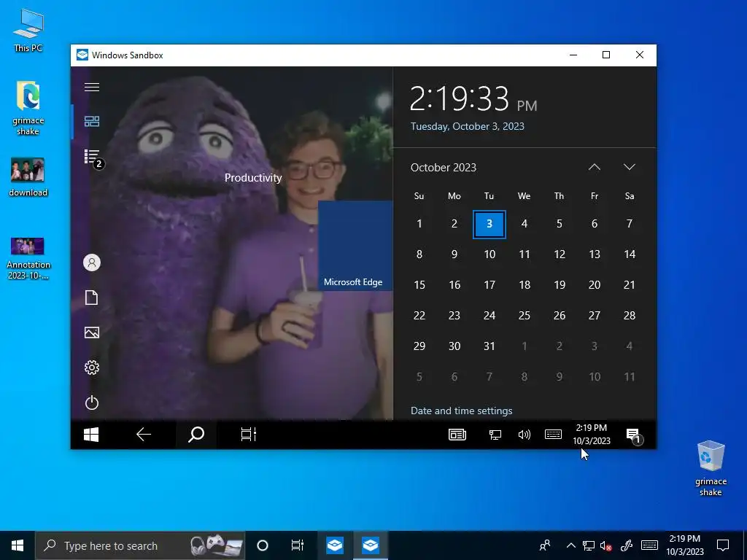The width and height of the screenshot is (747, 560).
Task: Open host Task View button
Action: point(298,545)
